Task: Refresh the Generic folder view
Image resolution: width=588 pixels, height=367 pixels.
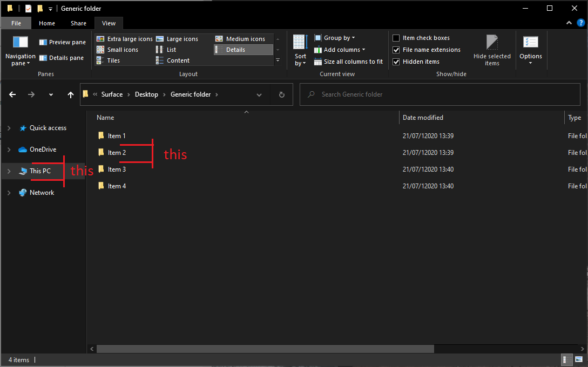Action: [x=282, y=94]
